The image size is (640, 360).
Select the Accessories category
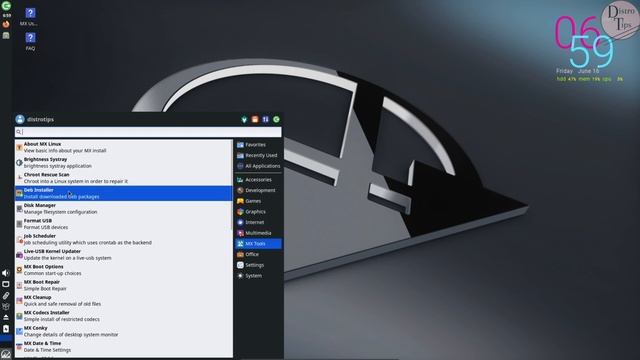point(258,180)
